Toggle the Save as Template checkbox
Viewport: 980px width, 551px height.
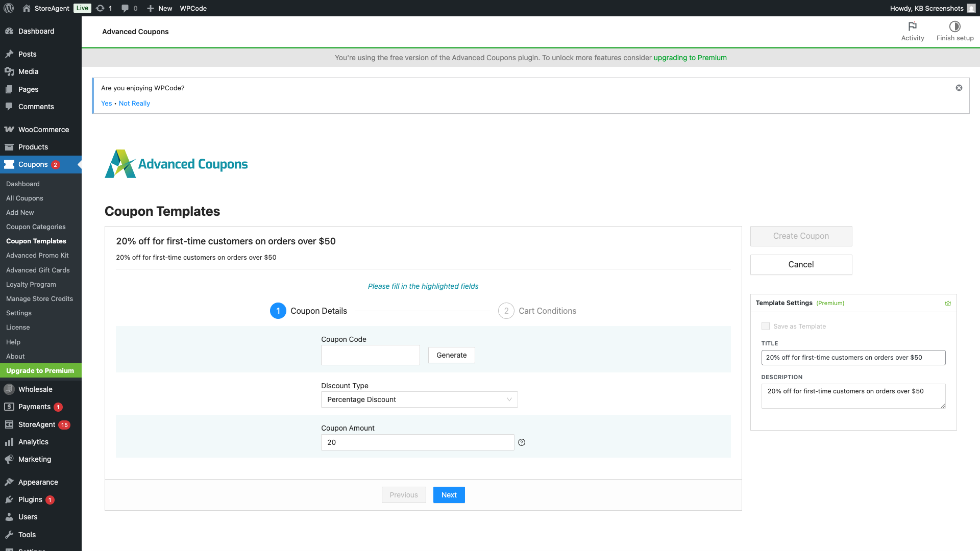766,326
